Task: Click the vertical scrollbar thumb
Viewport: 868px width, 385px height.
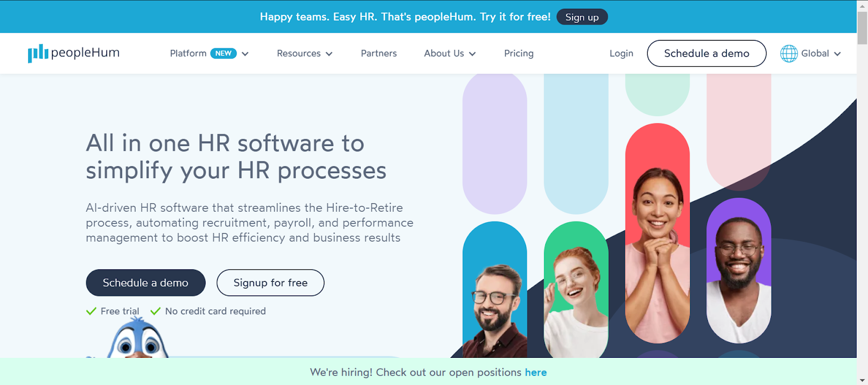Action: (x=862, y=28)
